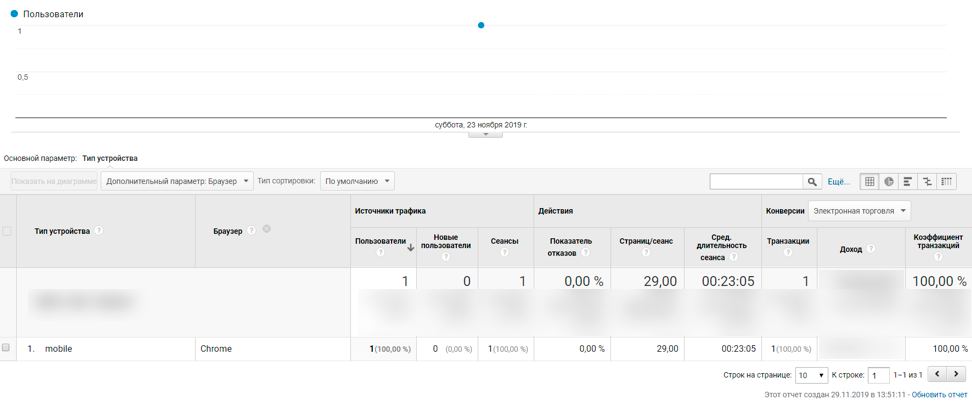The image size is (972, 402).
Task: Click the Обновить отчет link
Action: 939,394
